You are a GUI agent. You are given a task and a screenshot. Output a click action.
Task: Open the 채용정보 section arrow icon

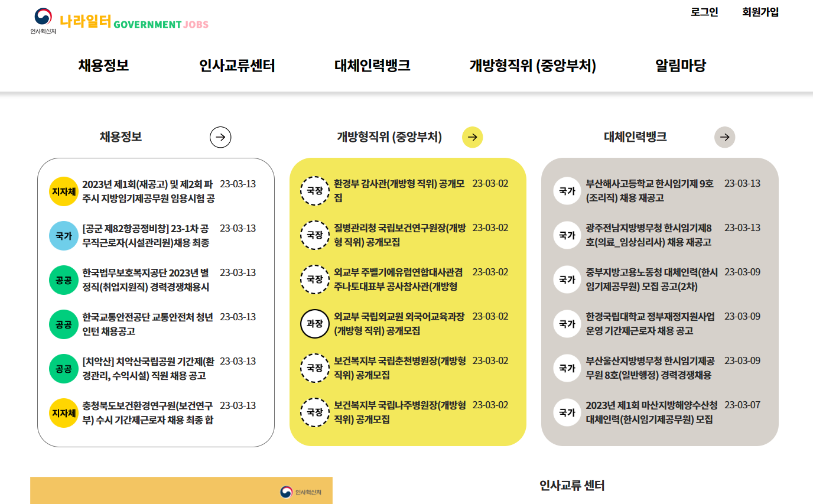click(220, 137)
